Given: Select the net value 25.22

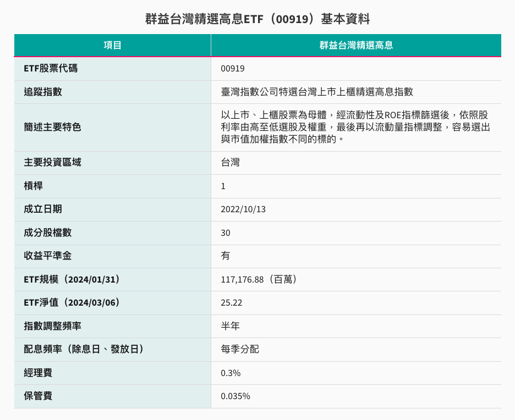Looking at the screenshot, I should (231, 303).
